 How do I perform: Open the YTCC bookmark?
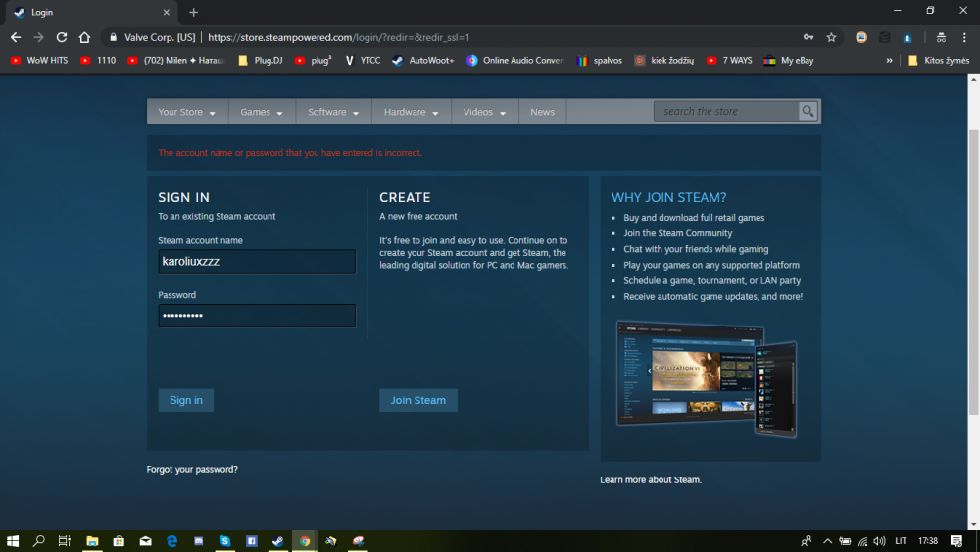tap(363, 61)
